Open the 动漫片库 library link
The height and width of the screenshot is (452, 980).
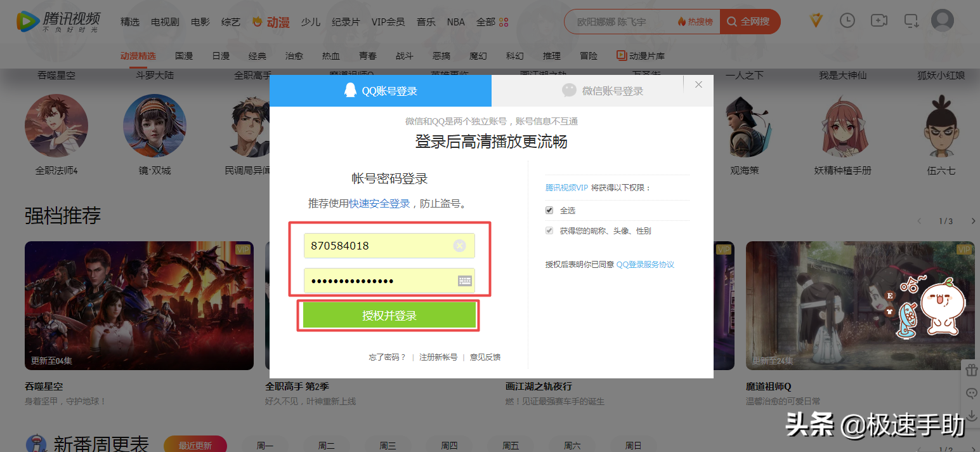(642, 56)
